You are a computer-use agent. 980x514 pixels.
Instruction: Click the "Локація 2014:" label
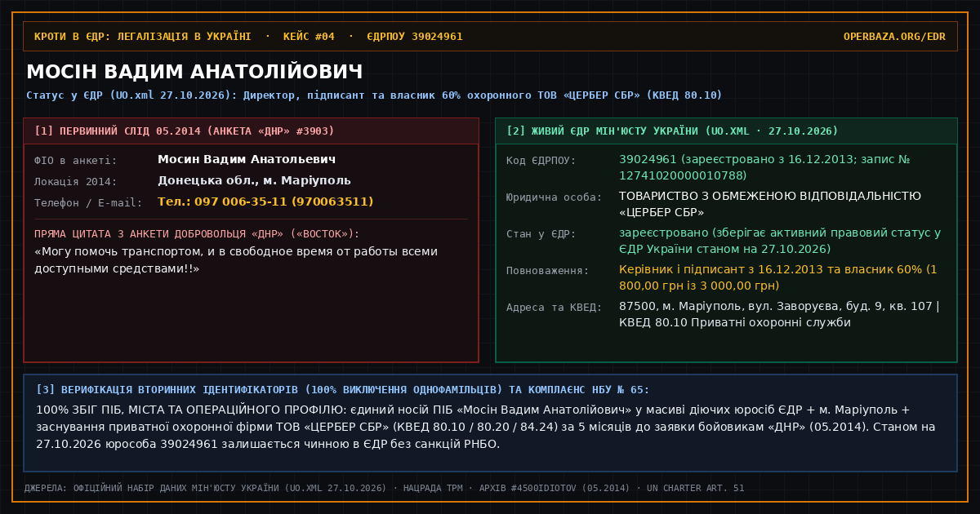tap(76, 182)
